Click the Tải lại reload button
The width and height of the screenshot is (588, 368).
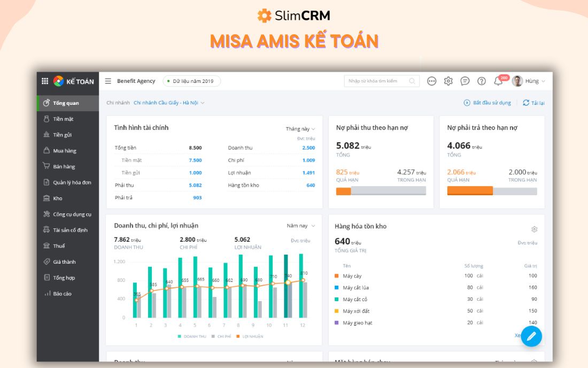[x=533, y=103]
